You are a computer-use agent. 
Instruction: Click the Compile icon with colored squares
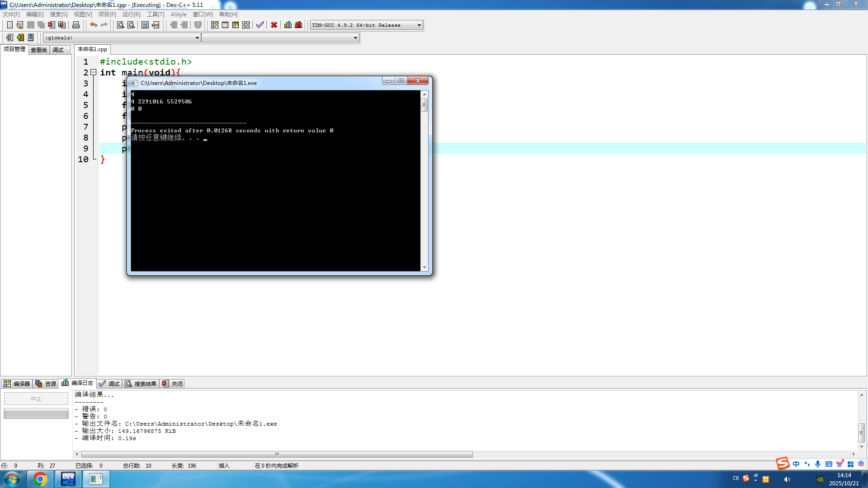point(215,25)
